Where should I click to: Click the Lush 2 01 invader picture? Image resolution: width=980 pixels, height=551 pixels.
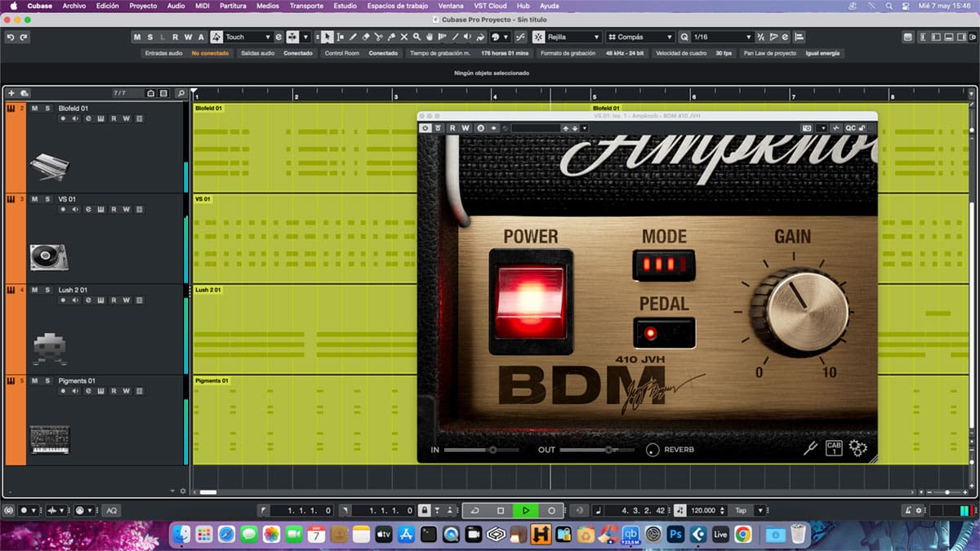49,349
